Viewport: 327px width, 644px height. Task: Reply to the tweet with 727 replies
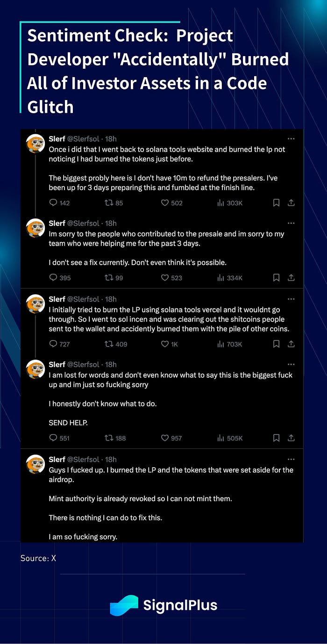point(53,344)
